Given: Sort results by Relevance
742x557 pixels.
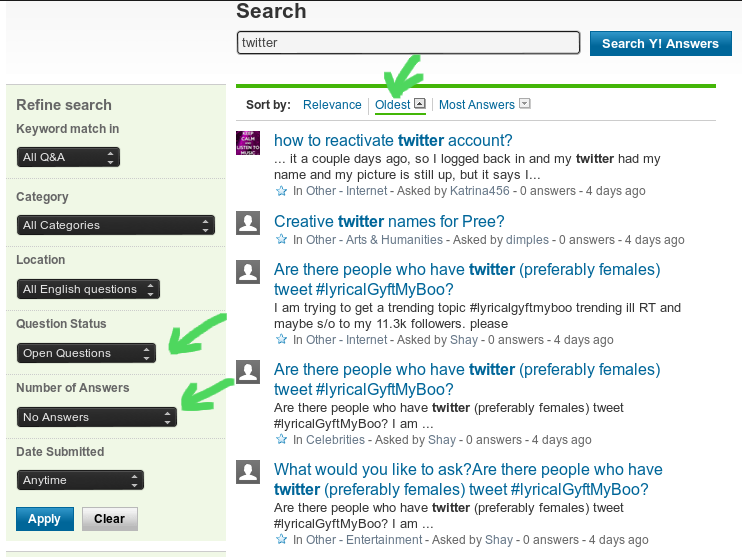Looking at the screenshot, I should (x=332, y=105).
